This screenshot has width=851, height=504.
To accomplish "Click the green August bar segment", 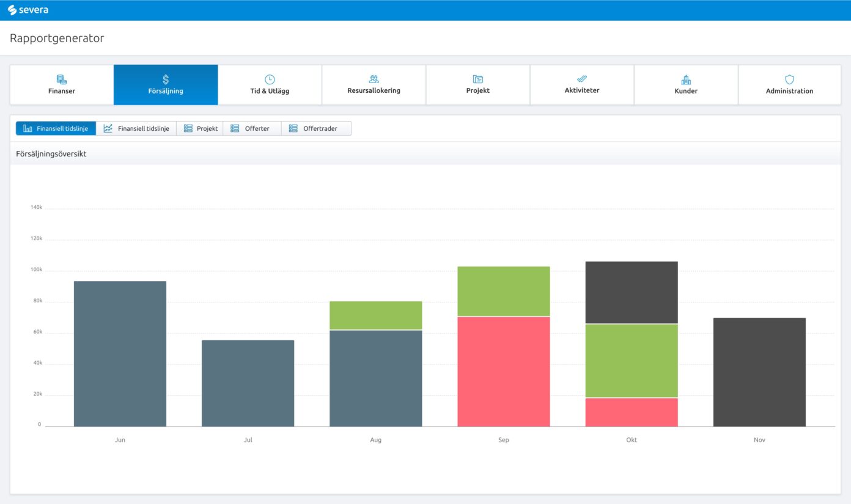I will point(375,315).
